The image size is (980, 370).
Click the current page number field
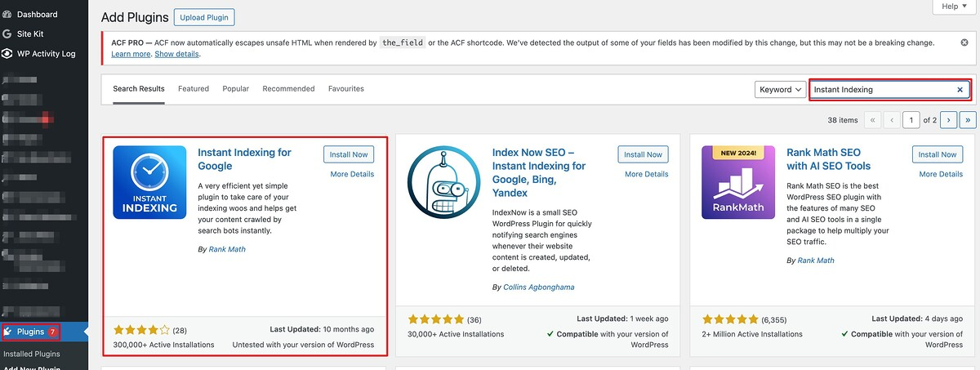click(x=911, y=120)
